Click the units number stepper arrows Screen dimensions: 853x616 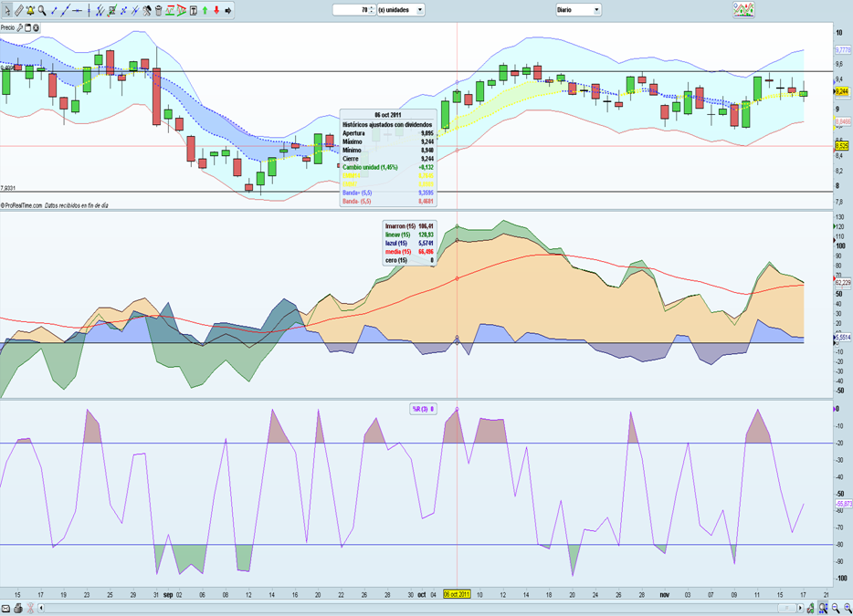373,10
